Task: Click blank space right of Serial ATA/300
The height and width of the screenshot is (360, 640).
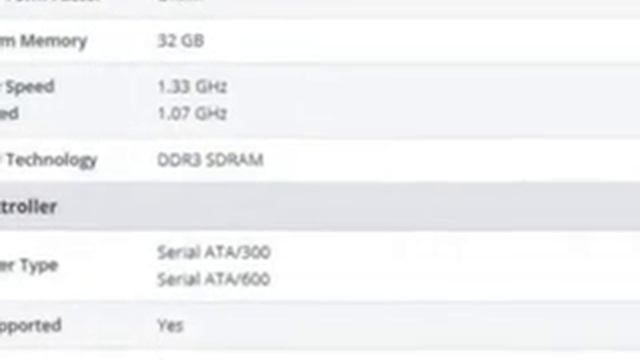Action: [x=453, y=252]
